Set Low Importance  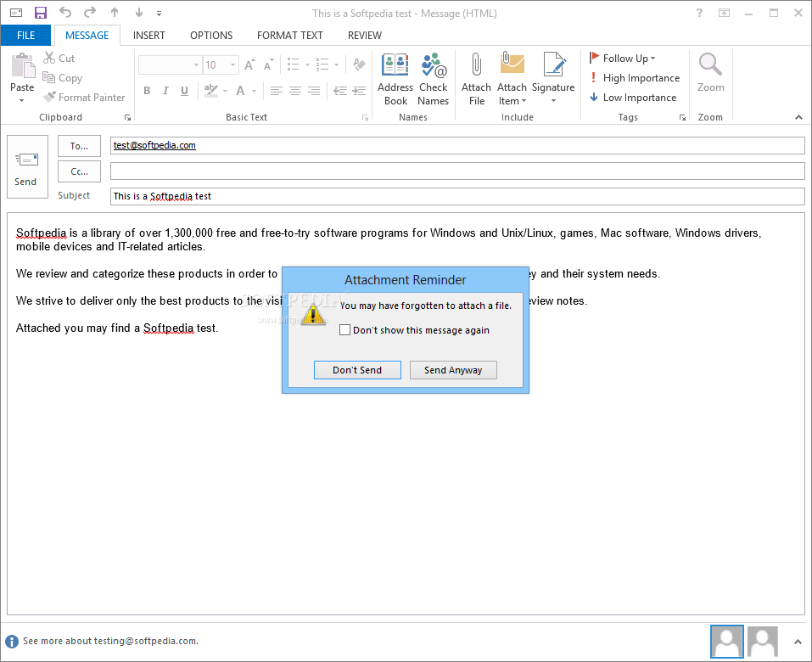633,98
